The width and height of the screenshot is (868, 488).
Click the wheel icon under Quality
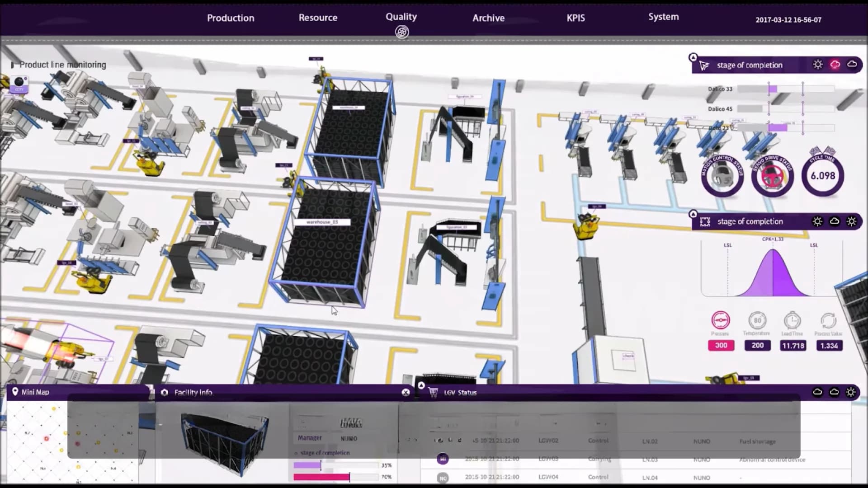(402, 32)
